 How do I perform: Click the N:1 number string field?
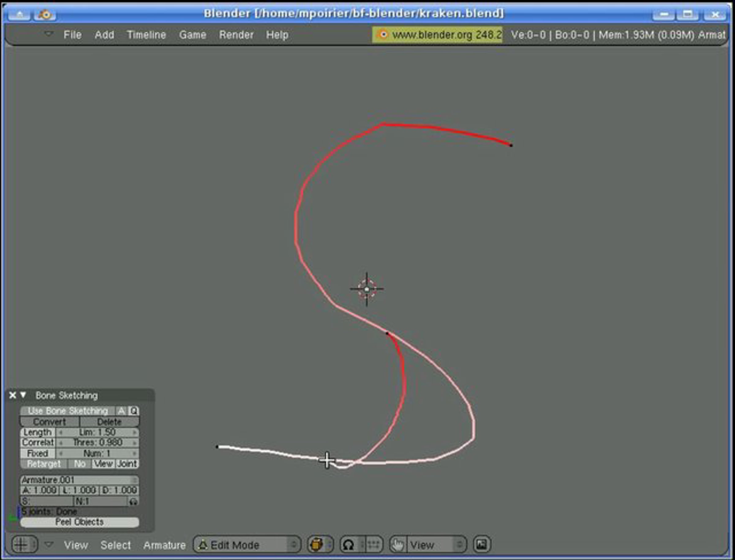pyautogui.click(x=101, y=501)
